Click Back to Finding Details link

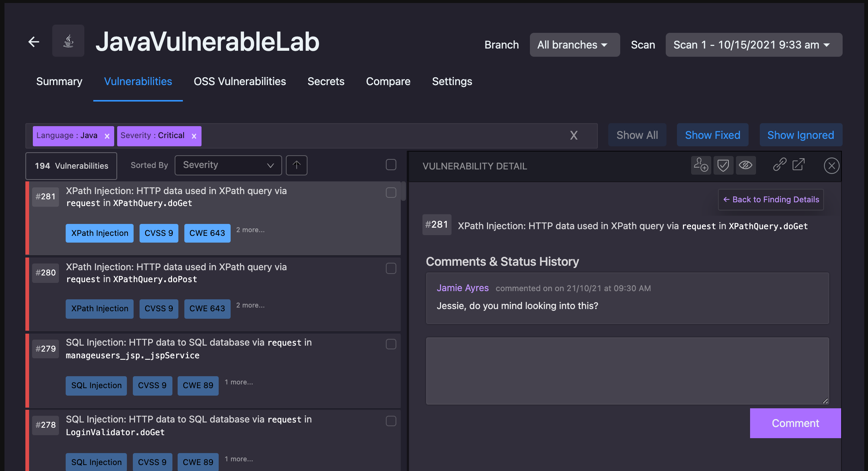771,200
